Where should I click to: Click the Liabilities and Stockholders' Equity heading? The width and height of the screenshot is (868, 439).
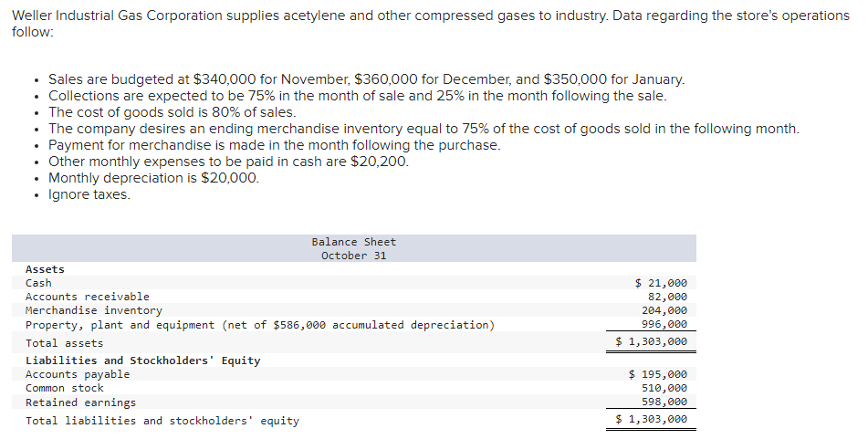(142, 361)
